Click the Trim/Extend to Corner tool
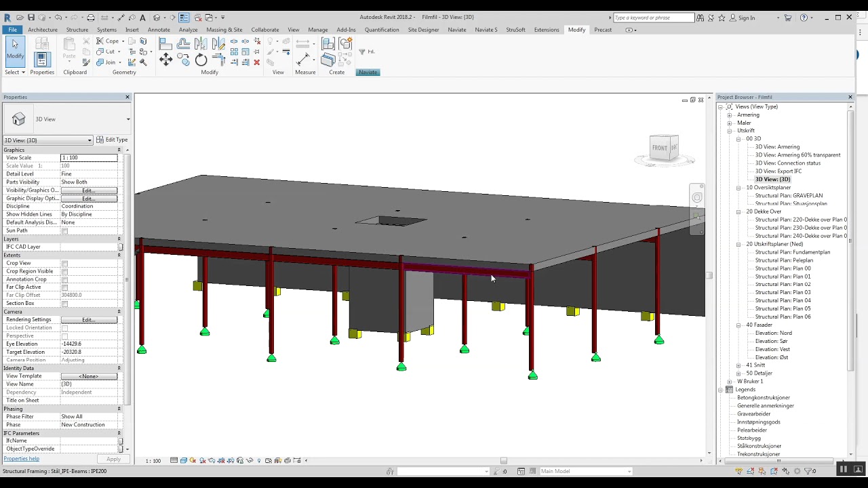 [218, 60]
